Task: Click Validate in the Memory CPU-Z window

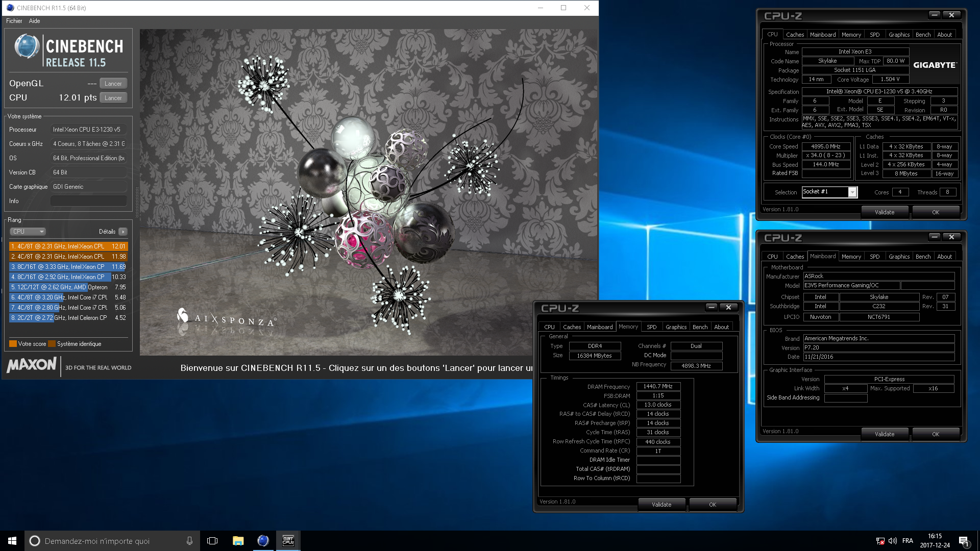Action: tap(661, 505)
